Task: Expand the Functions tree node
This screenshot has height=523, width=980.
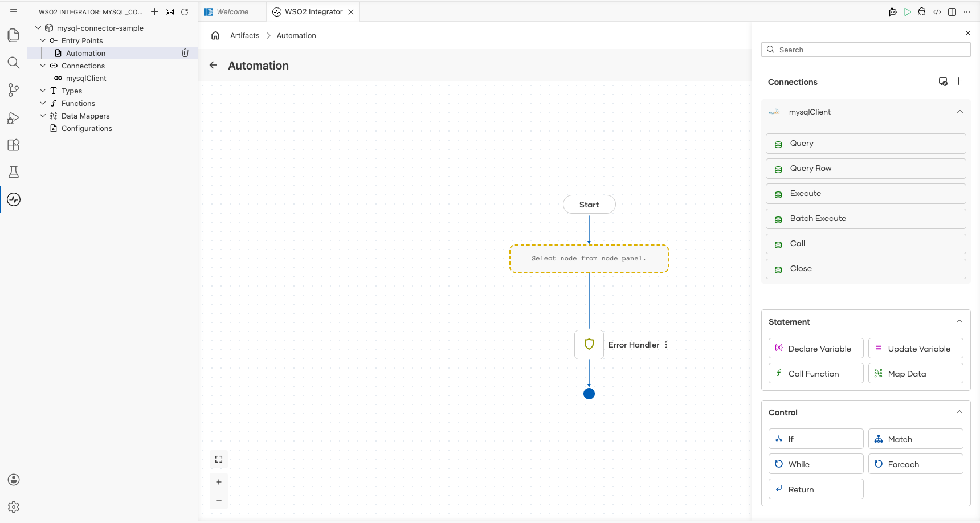Action: pyautogui.click(x=43, y=103)
